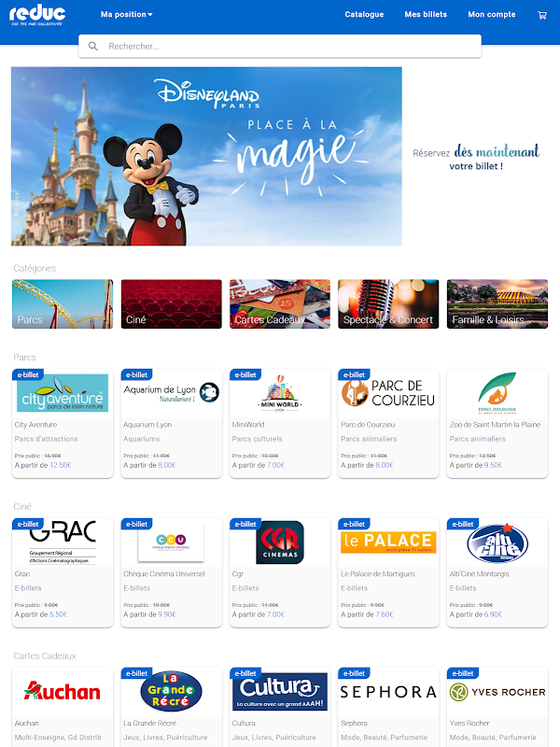Expand the Ma position dropdown
560x747 pixels.
pos(127,14)
